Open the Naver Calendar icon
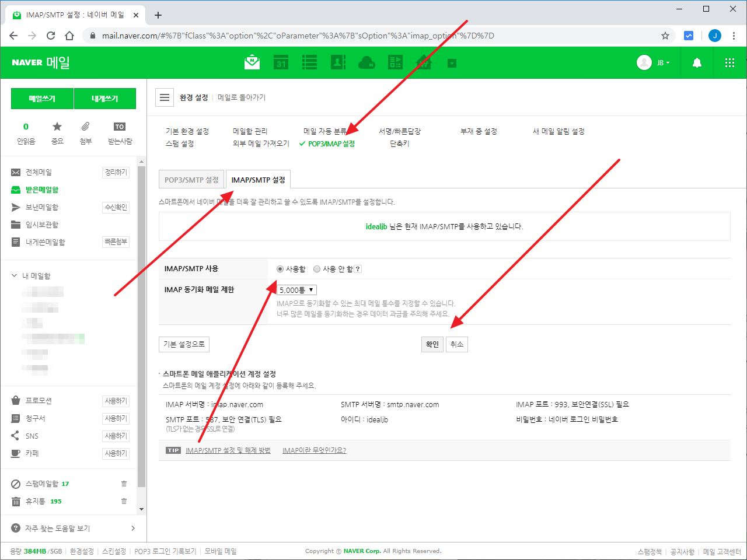This screenshot has width=747, height=560. [x=281, y=62]
